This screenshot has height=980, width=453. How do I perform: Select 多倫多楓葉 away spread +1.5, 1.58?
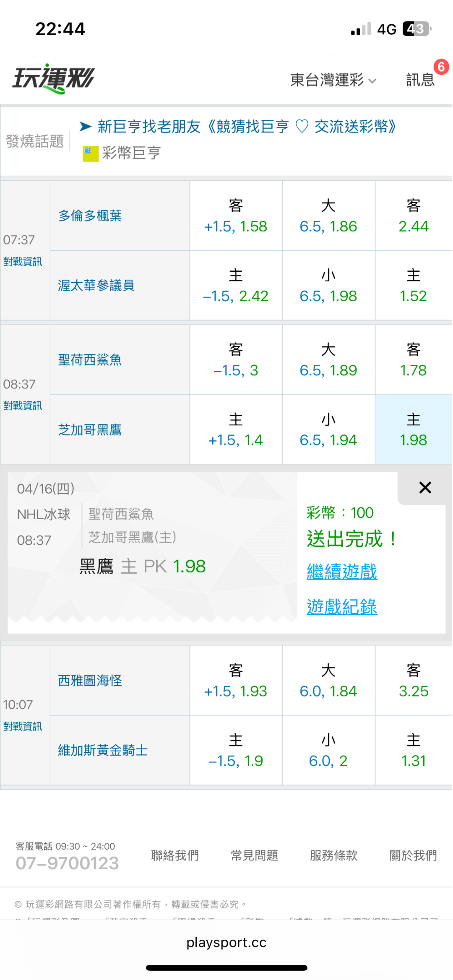coord(236,216)
